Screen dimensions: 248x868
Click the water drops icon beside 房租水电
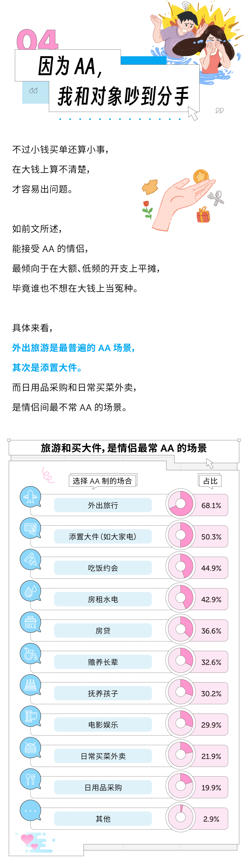coord(30,591)
